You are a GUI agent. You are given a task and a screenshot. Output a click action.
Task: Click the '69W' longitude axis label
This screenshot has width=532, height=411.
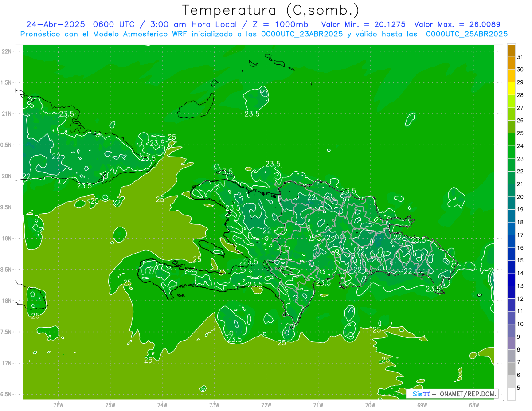coord(422,406)
